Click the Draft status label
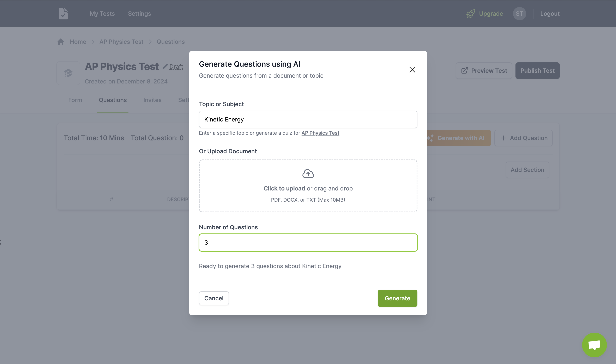Viewport: 616px width, 364px height. [x=176, y=67]
